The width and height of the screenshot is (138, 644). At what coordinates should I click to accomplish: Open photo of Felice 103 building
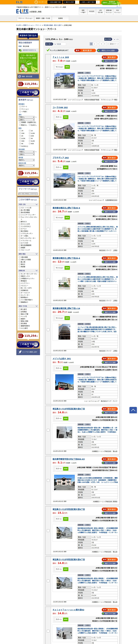tap(64, 81)
